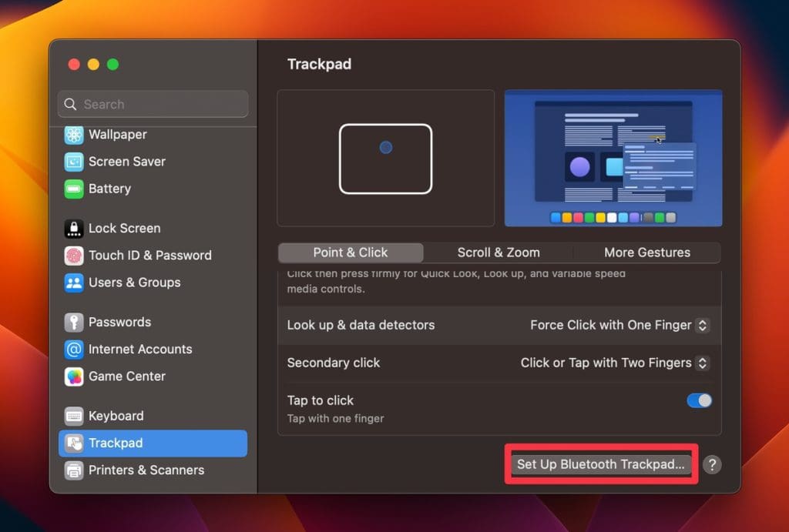Select Users & Groups label
789x532 pixels.
[x=134, y=283]
